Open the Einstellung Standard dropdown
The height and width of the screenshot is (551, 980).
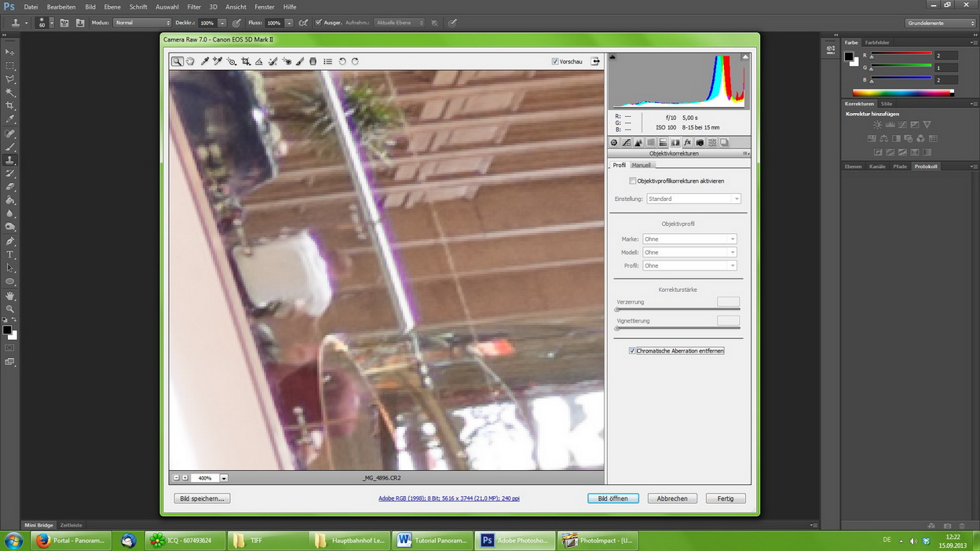click(x=693, y=199)
